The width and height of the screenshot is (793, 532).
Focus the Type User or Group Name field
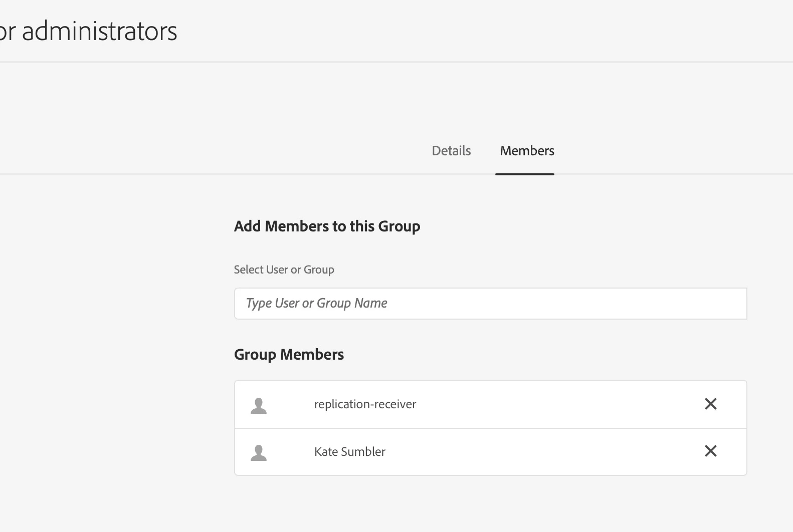490,304
